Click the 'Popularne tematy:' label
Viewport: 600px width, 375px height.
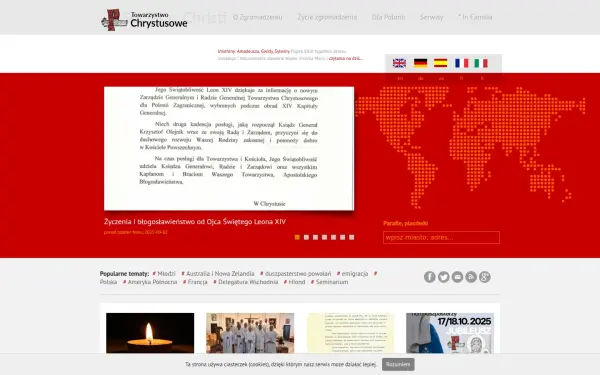pos(124,274)
